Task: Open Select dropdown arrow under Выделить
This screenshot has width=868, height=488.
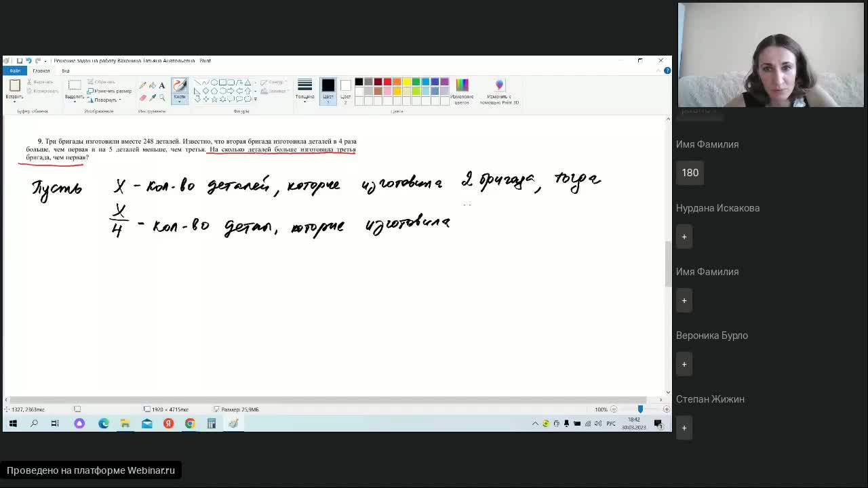Action: [75, 102]
